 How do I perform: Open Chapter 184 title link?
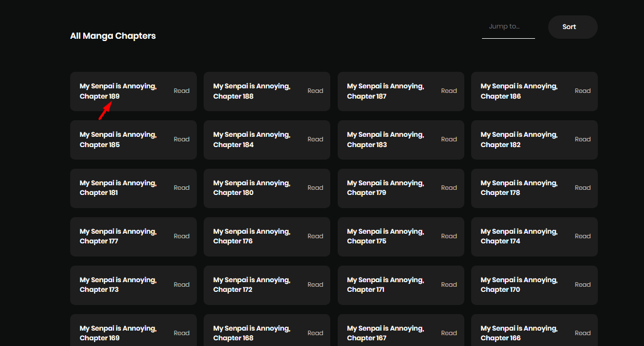[252, 140]
